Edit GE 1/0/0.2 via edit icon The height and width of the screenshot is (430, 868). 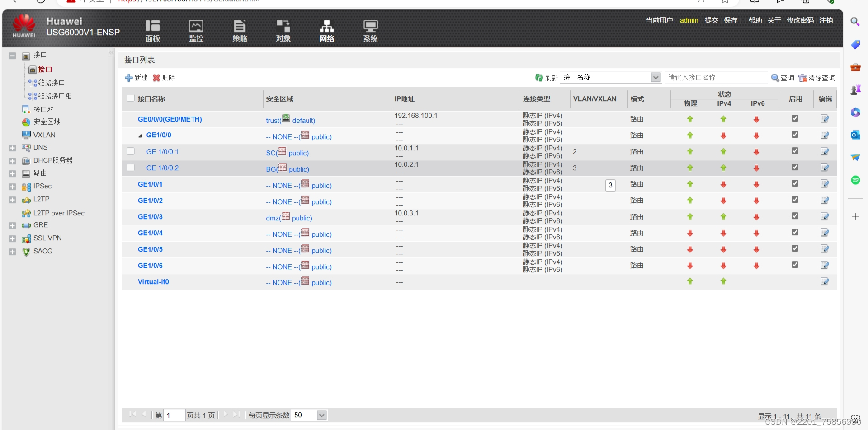pyautogui.click(x=825, y=168)
